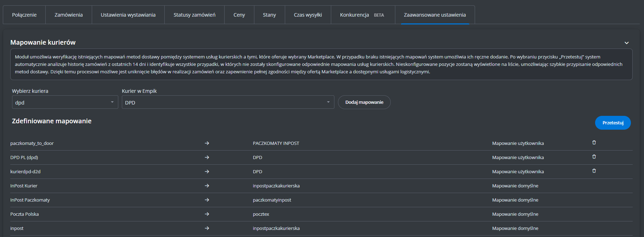
Task: Switch to the Stany tab
Action: click(x=269, y=15)
